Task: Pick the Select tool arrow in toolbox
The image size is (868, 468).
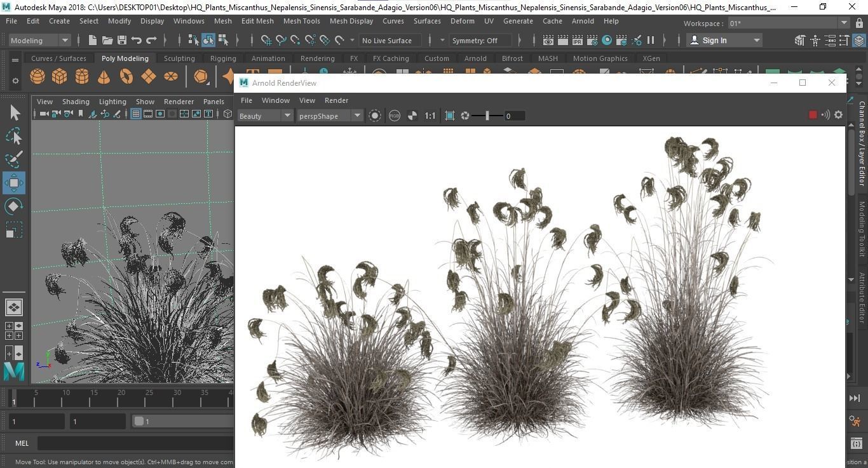Action: pos(14,113)
